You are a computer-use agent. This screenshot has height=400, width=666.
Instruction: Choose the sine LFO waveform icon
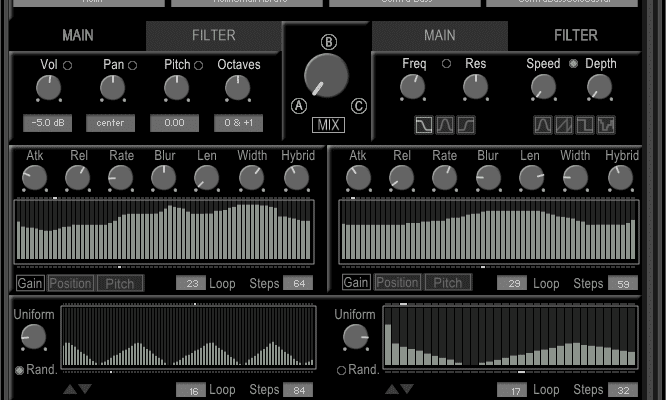(x=543, y=125)
